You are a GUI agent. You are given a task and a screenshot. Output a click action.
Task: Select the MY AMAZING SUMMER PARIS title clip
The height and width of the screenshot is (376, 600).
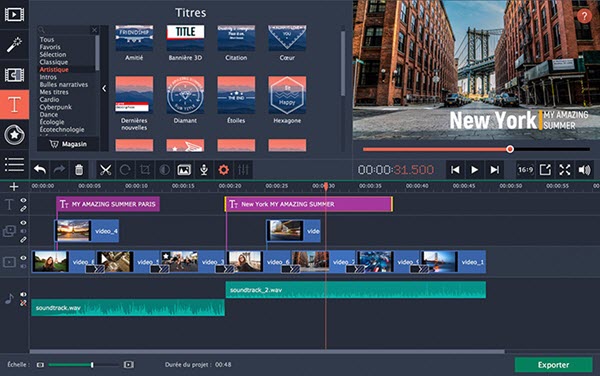[x=108, y=204]
